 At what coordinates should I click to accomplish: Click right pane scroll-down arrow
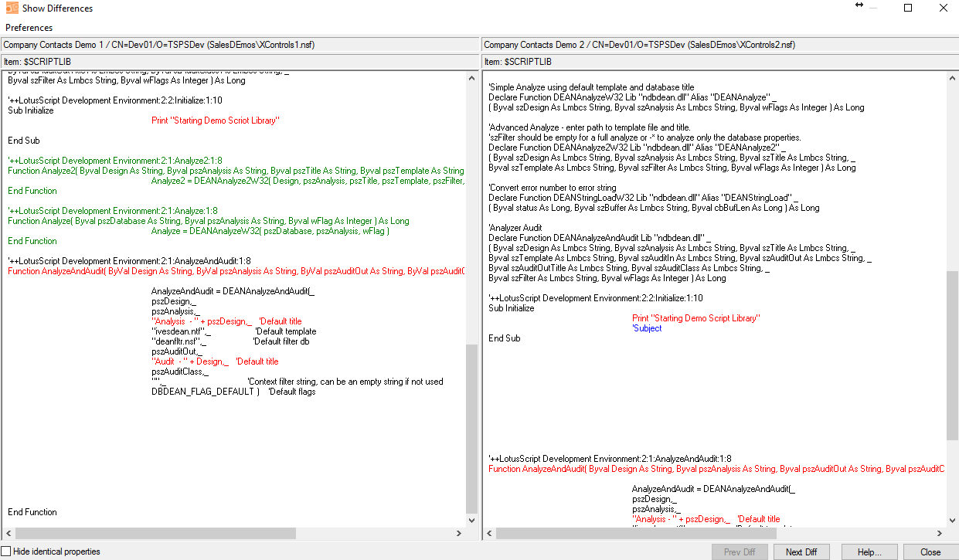(952, 521)
